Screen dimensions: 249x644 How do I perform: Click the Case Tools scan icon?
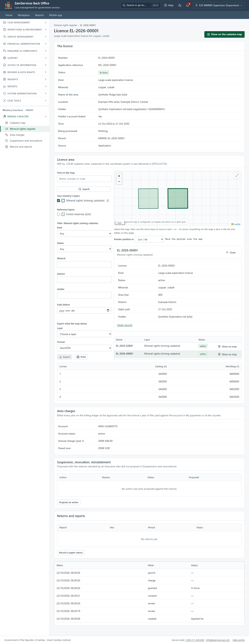point(5,101)
